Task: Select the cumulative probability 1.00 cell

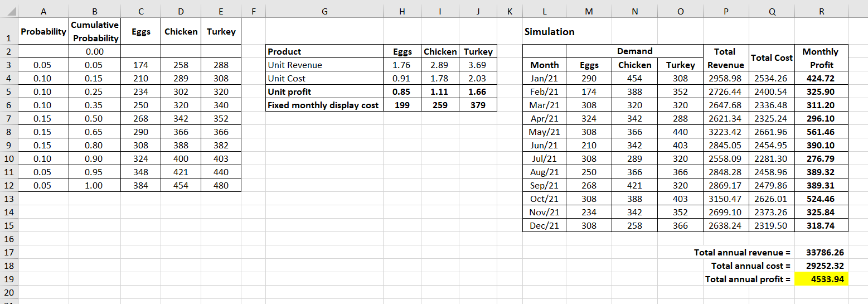Action: tap(95, 185)
